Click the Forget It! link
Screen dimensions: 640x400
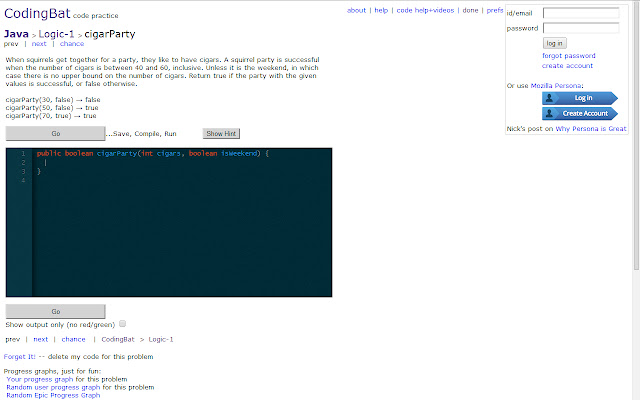tap(20, 357)
